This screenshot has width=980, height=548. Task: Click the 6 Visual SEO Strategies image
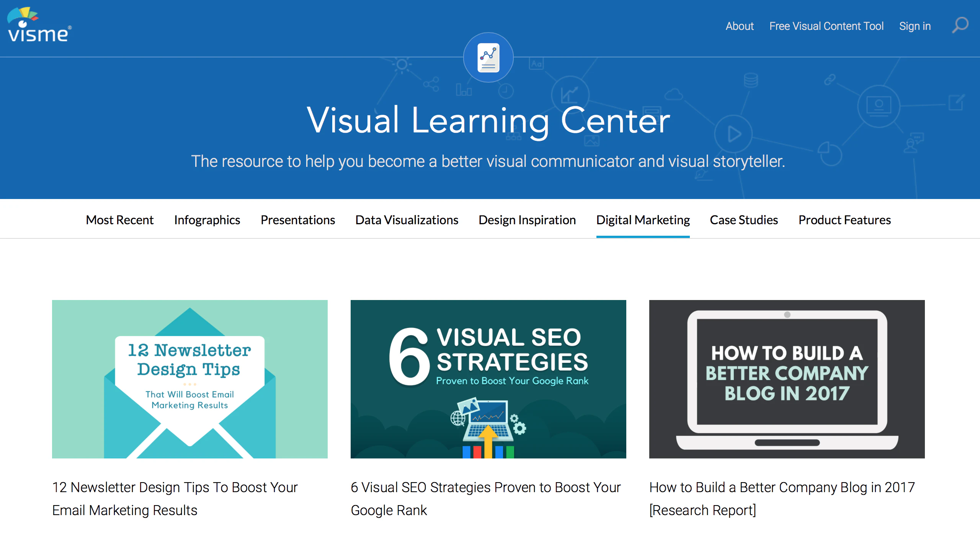point(488,379)
